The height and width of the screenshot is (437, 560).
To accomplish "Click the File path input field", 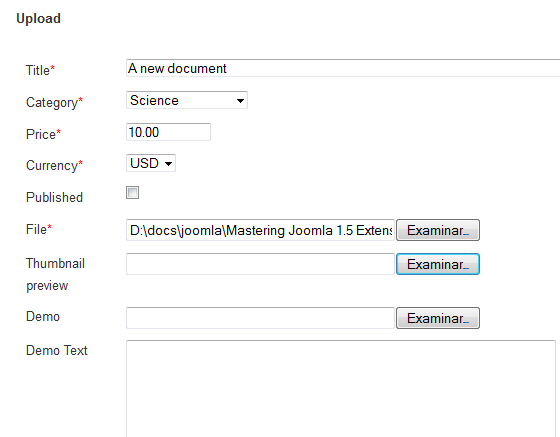I will click(x=260, y=230).
